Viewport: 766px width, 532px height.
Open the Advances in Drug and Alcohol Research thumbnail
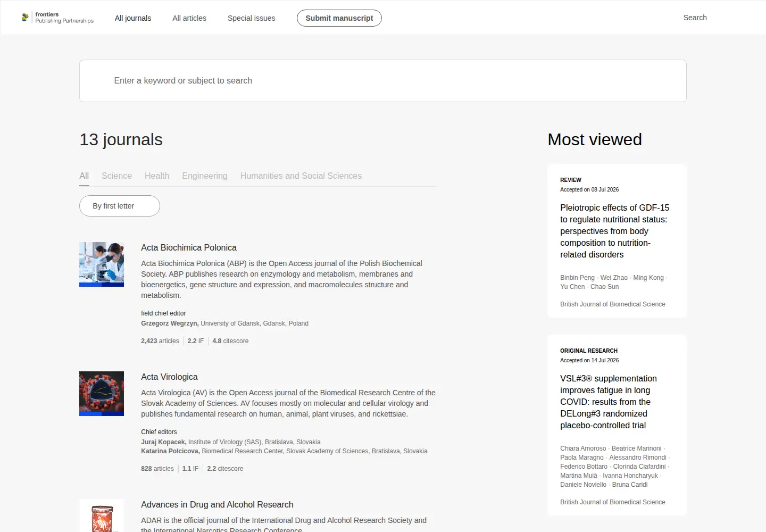[102, 516]
